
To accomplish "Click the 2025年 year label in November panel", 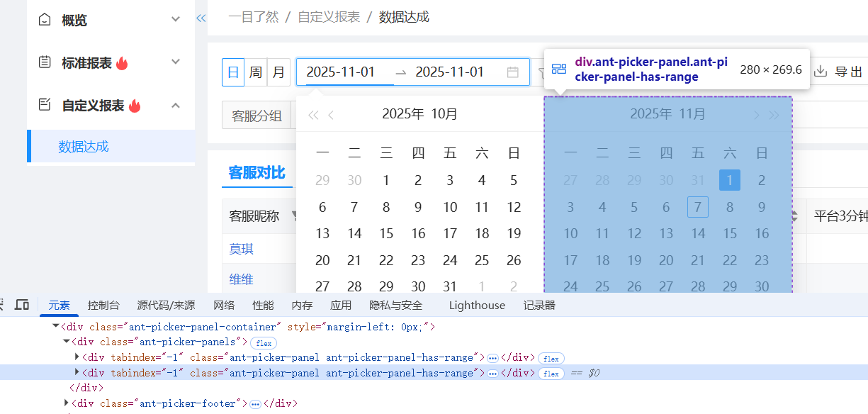I will 651,114.
